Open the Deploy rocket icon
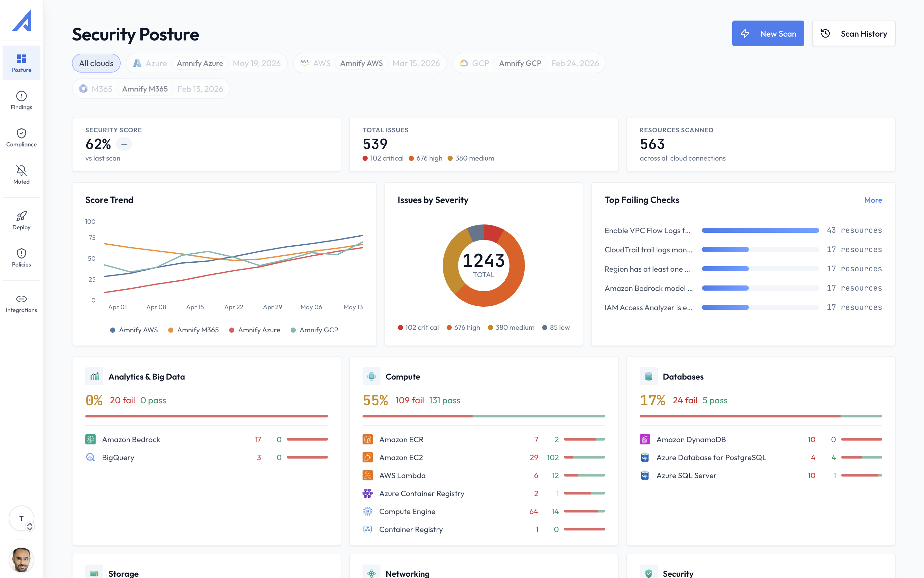The width and height of the screenshot is (924, 578). tap(21, 216)
